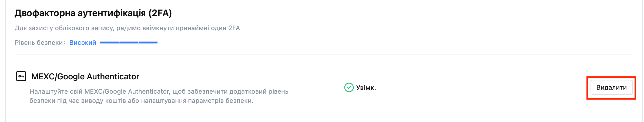The width and height of the screenshot is (644, 122).
Task: Click the (2FA) text in the heading
Action: tap(160, 13)
